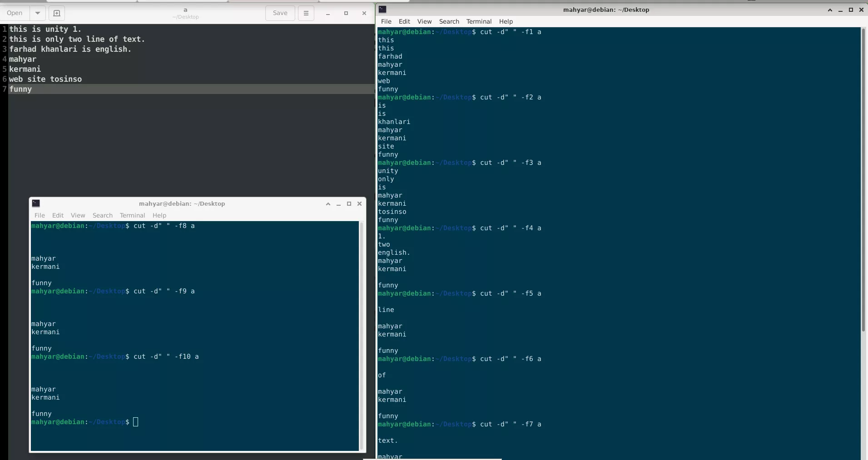The image size is (868, 460).
Task: Click output word 'unity' in large terminal
Action: tap(388, 171)
